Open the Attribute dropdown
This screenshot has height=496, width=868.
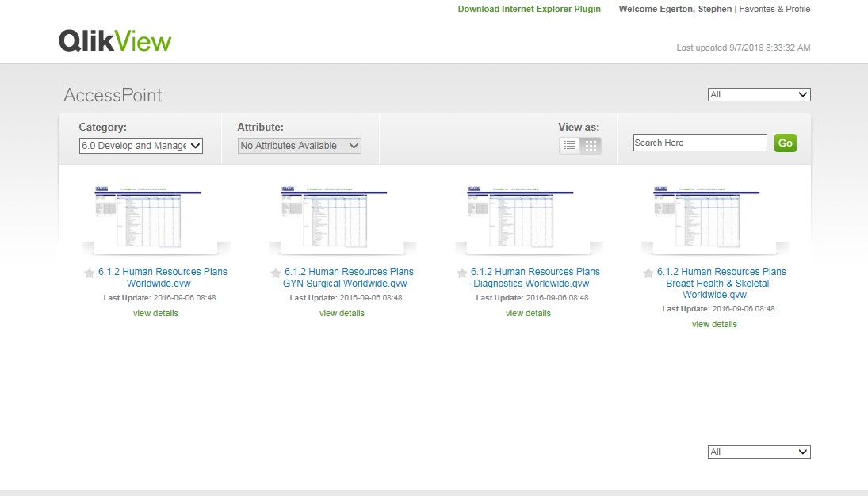coord(300,146)
